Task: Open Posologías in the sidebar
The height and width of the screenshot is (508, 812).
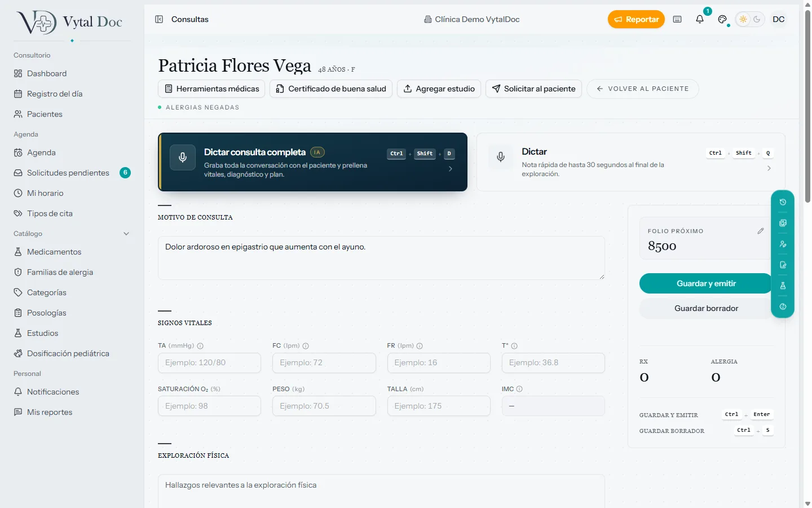Action: pyautogui.click(x=72, y=313)
